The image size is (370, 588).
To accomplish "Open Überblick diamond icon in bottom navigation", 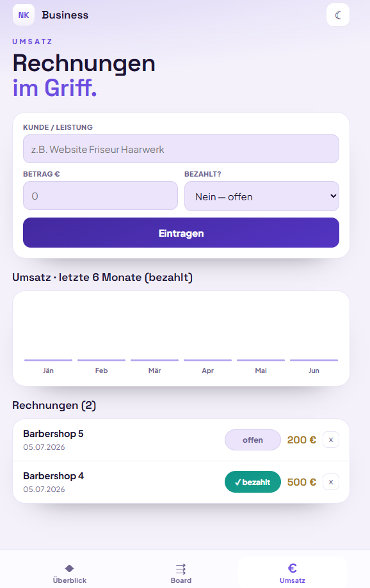I will [x=69, y=568].
